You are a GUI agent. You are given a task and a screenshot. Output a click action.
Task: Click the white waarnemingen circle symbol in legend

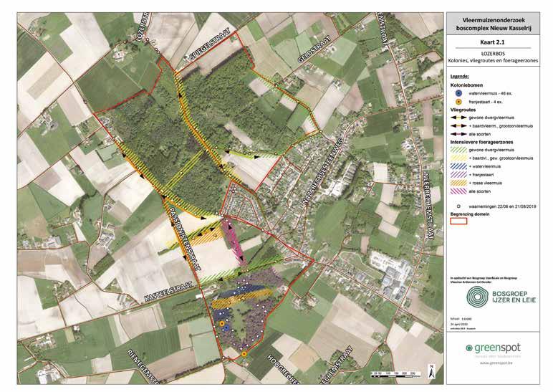click(x=458, y=206)
